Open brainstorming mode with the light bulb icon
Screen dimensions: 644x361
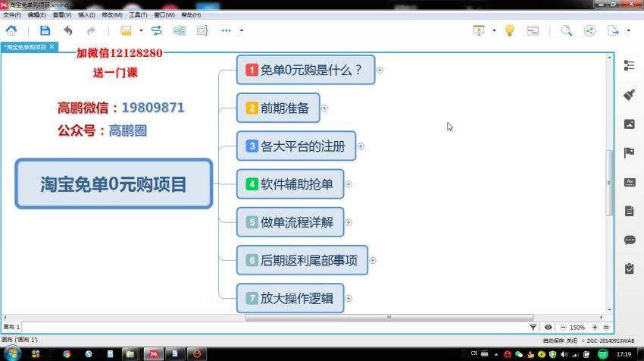[x=509, y=30]
